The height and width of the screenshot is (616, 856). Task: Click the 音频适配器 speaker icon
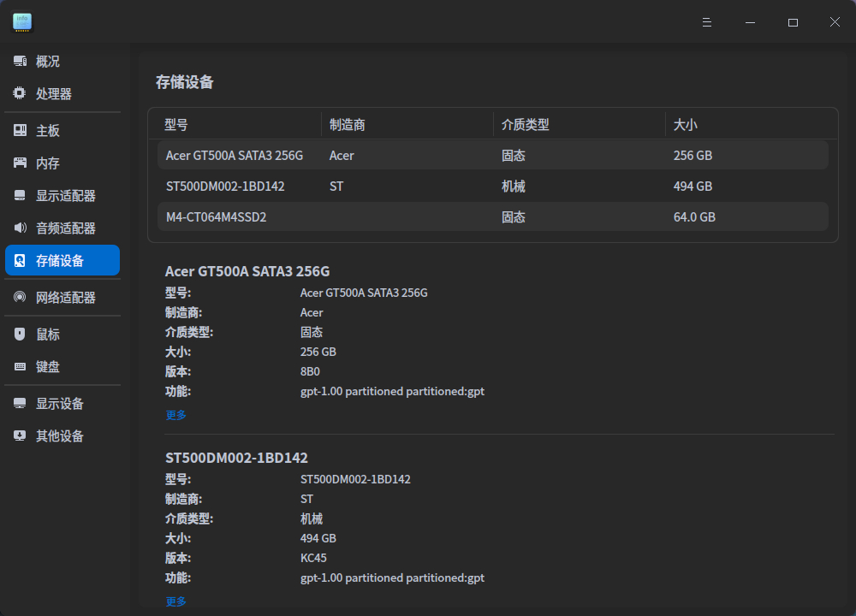pyautogui.click(x=20, y=228)
